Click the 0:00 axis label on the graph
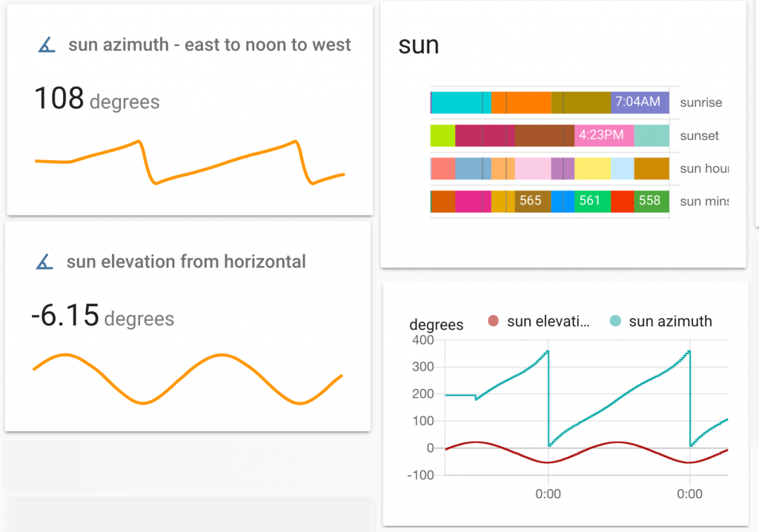 click(x=549, y=493)
